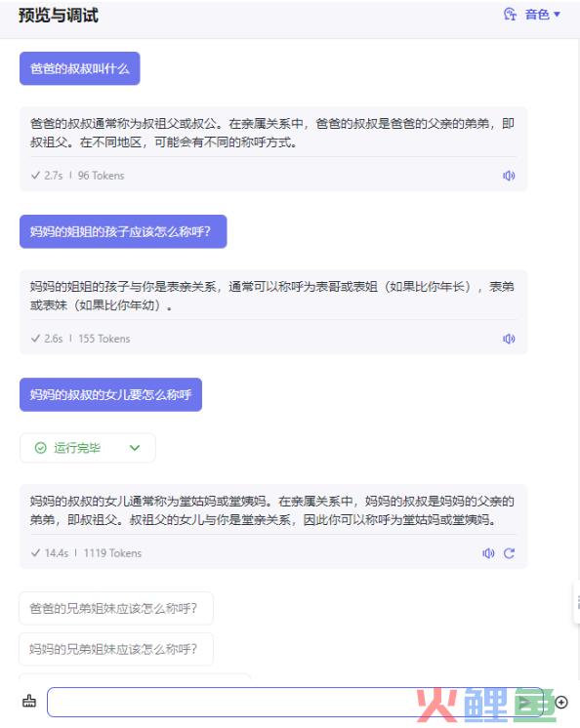Select suggestion 妈妈的兄弟姐妹应该怎么称呼?
The width and height of the screenshot is (580, 728).
pos(116,649)
